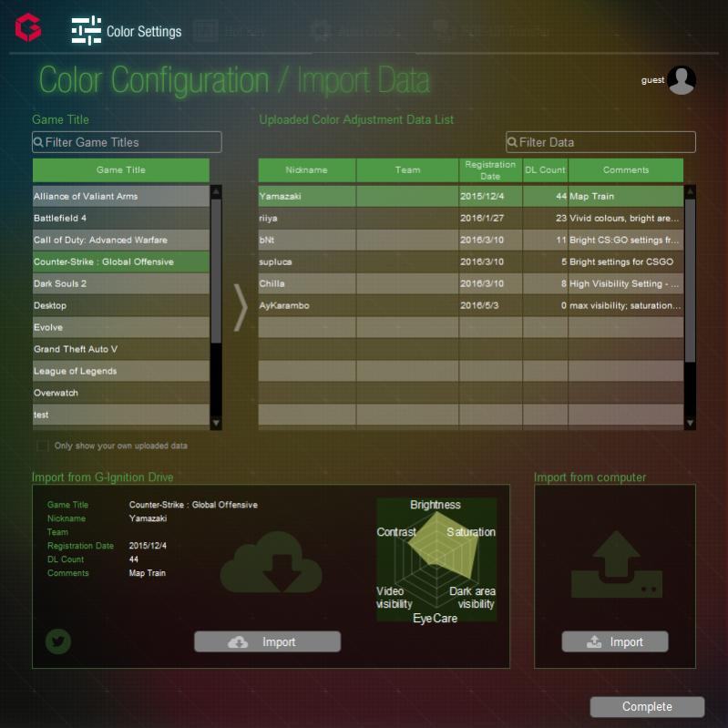728x728 pixels.
Task: Click game list scrollbar down arrow
Action: pyautogui.click(x=216, y=423)
